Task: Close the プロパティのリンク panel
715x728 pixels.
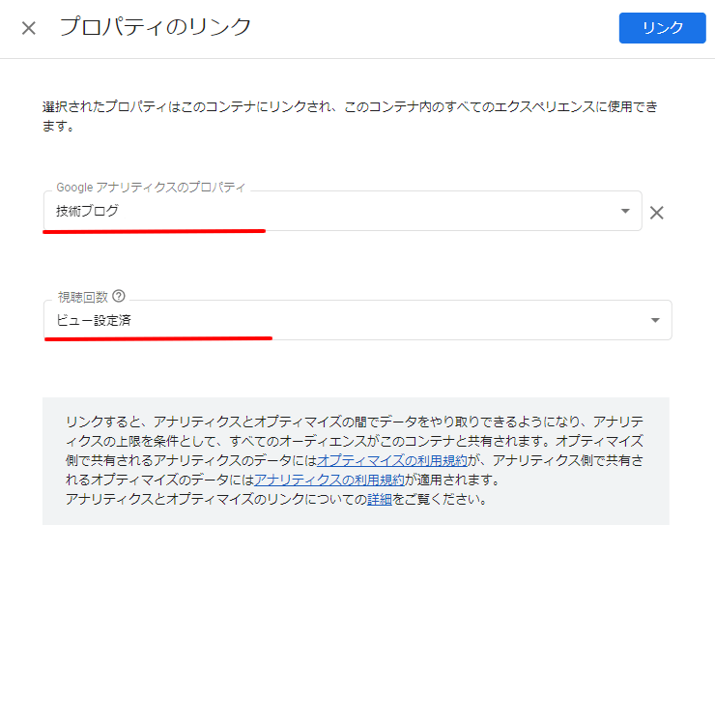Action: pos(28,28)
